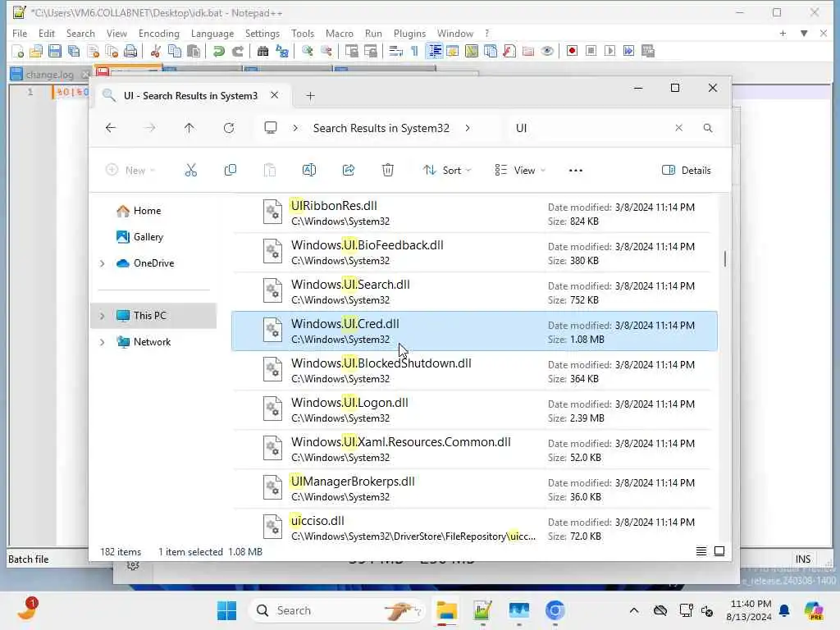Click the Copy icon in Explorer toolbar
The width and height of the screenshot is (840, 630).
tap(231, 171)
